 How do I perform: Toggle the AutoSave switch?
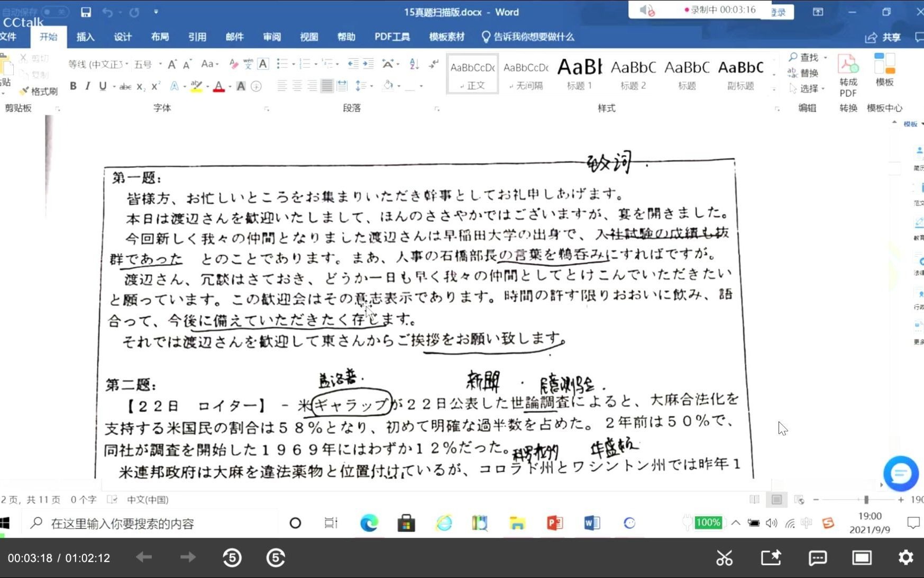tap(55, 12)
